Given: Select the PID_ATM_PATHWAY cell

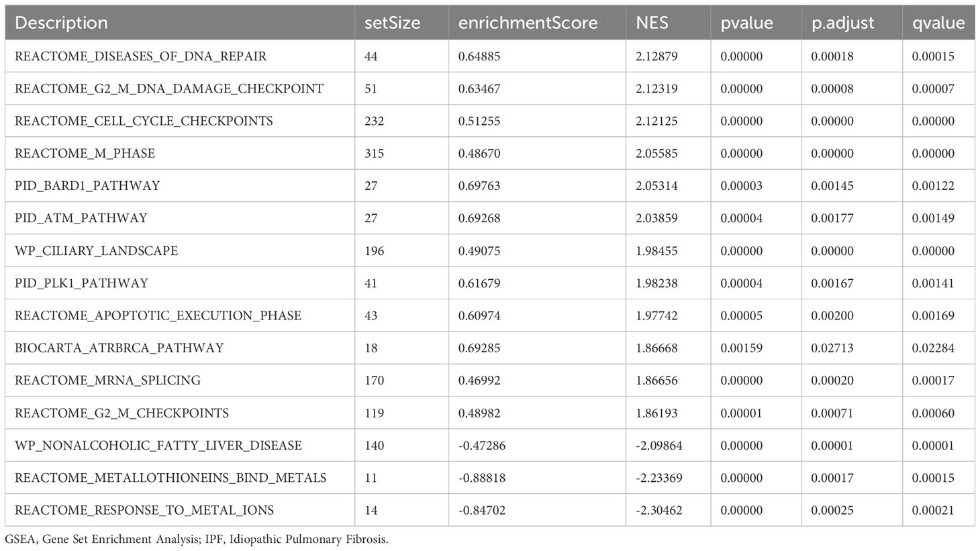Looking at the screenshot, I should point(180,218).
